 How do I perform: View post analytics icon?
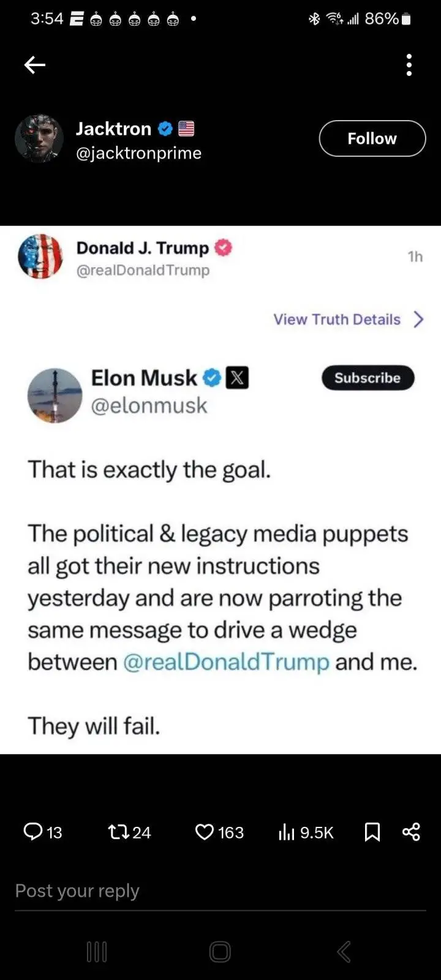286,832
